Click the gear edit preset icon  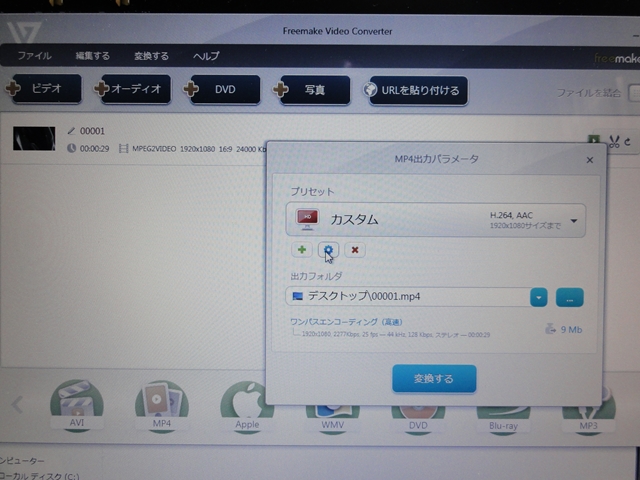coord(328,250)
